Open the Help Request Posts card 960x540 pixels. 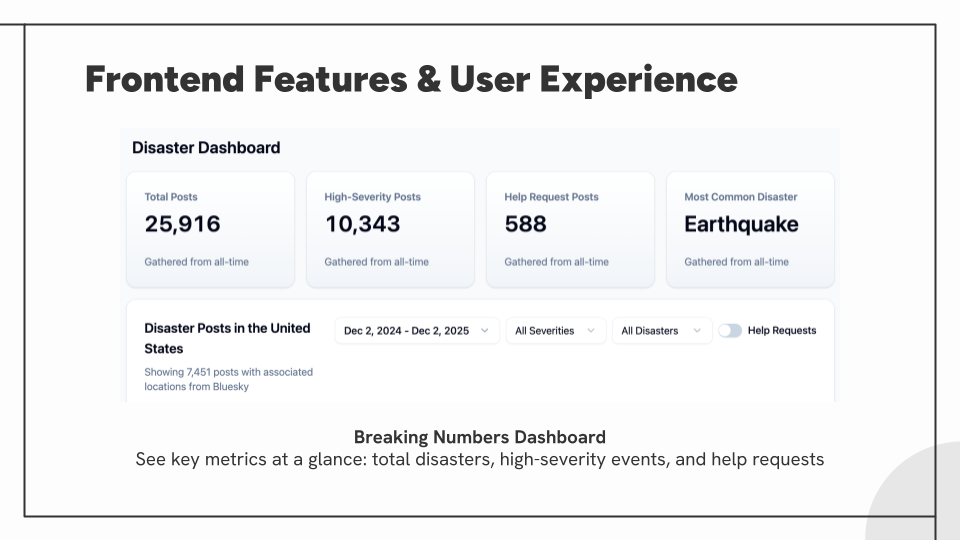pos(570,230)
